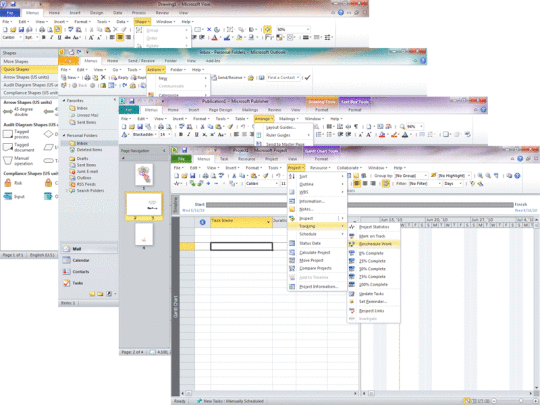Toggle Italic in Visio formatting toolbar
Image resolution: width=540 pixels, height=405 pixels.
pos(51,38)
